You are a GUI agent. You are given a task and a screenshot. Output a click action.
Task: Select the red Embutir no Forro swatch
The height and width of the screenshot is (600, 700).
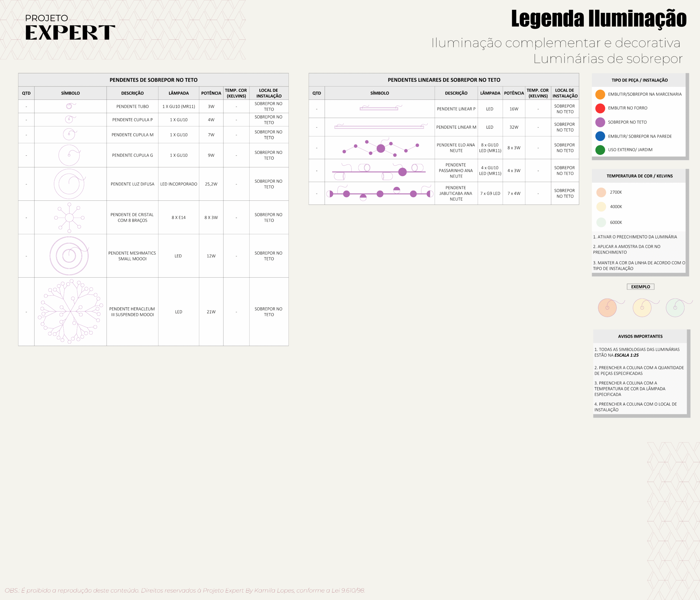600,108
